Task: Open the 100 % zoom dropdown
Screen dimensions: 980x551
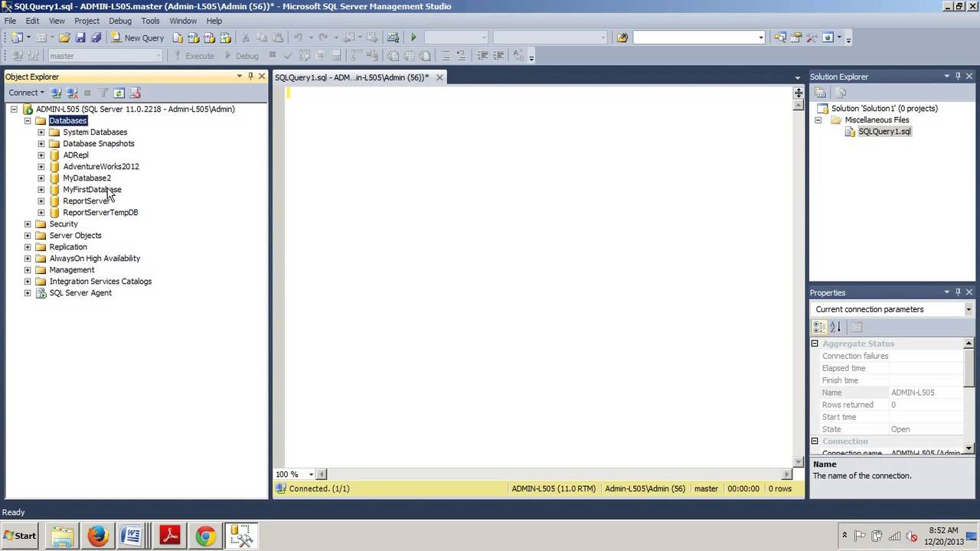Action: click(x=311, y=474)
